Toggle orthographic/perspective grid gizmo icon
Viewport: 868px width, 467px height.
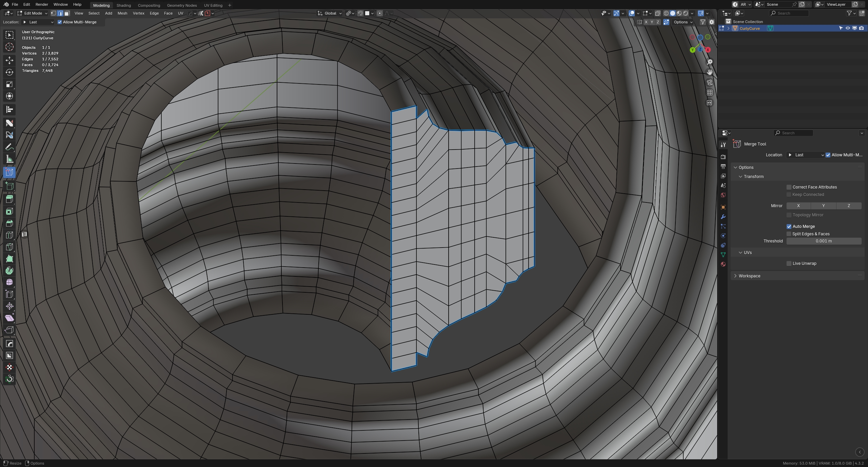tap(709, 93)
